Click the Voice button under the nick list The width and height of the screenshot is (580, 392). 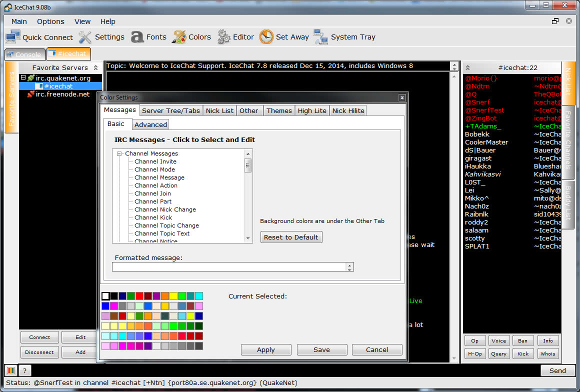498,340
